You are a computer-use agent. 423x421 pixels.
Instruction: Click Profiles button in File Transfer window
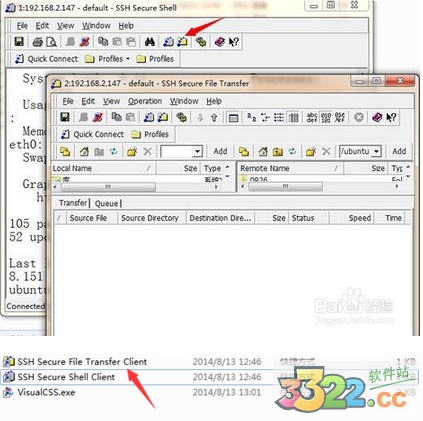pyautogui.click(x=150, y=134)
